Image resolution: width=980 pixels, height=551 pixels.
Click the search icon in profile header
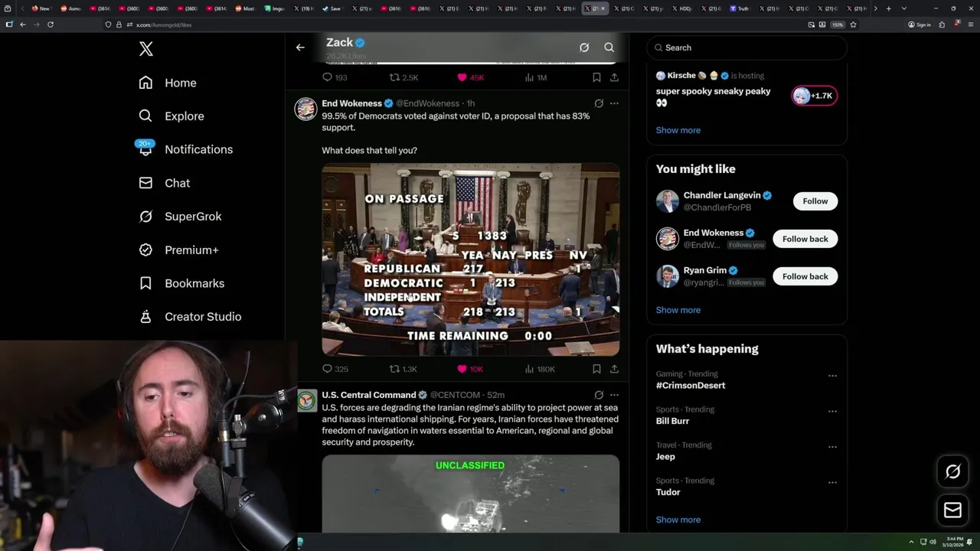tap(609, 47)
